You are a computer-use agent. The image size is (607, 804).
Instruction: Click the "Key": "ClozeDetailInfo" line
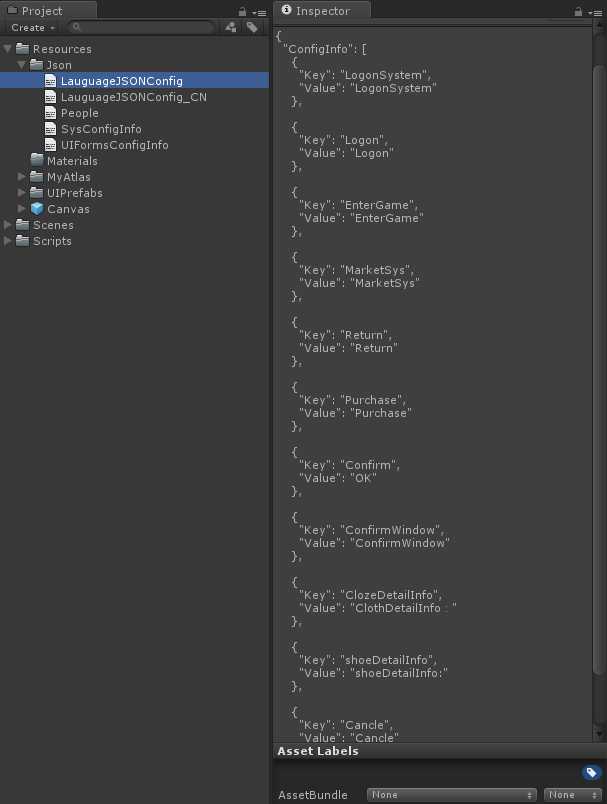click(x=371, y=595)
